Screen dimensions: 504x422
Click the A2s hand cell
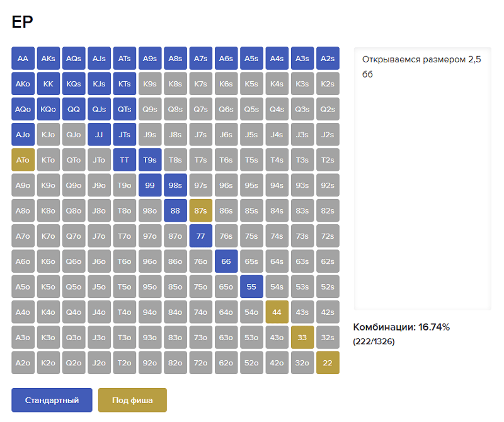point(328,59)
